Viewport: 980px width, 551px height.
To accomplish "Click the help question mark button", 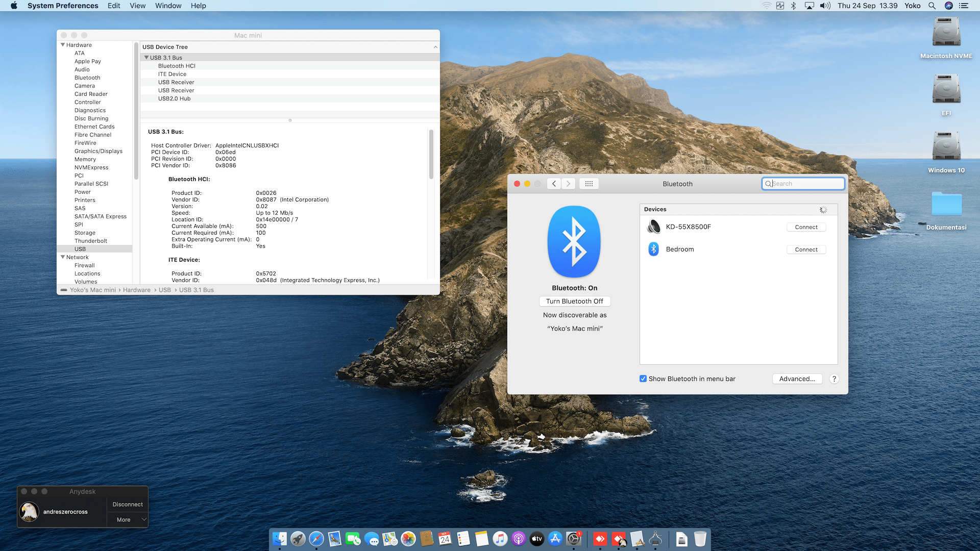I will (x=834, y=379).
